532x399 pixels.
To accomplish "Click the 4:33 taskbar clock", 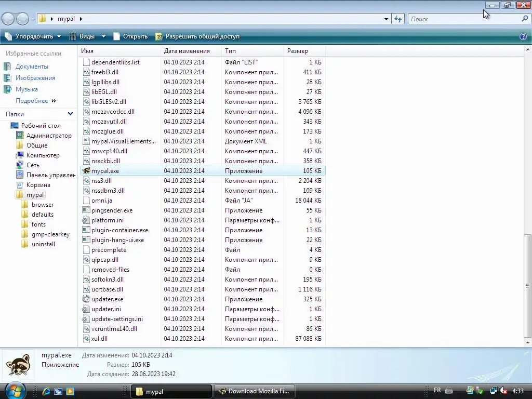I will click(518, 391).
